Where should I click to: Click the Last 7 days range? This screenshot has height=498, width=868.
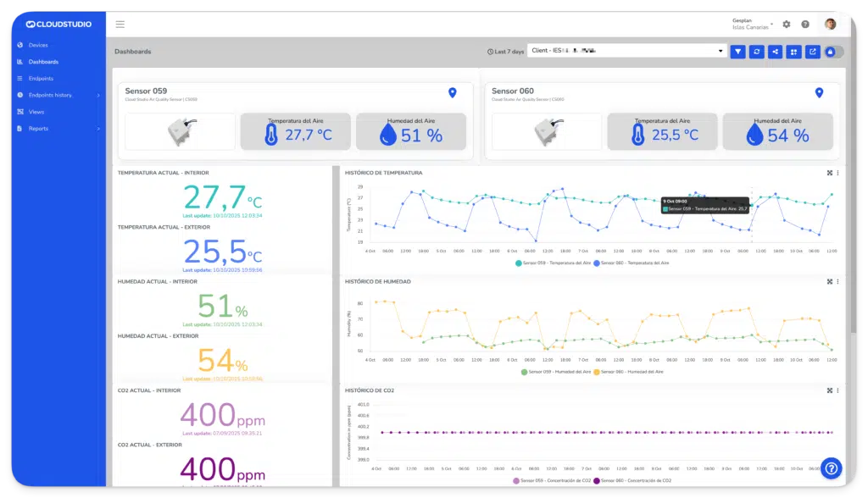tap(505, 52)
